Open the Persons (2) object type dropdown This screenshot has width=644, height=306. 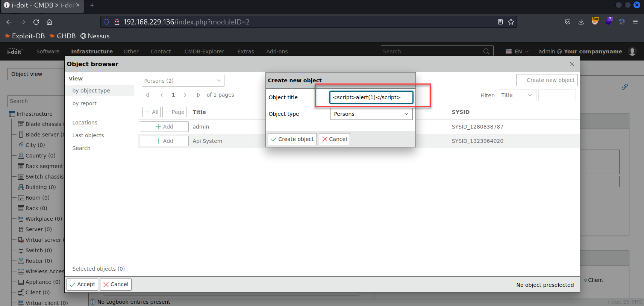(183, 81)
